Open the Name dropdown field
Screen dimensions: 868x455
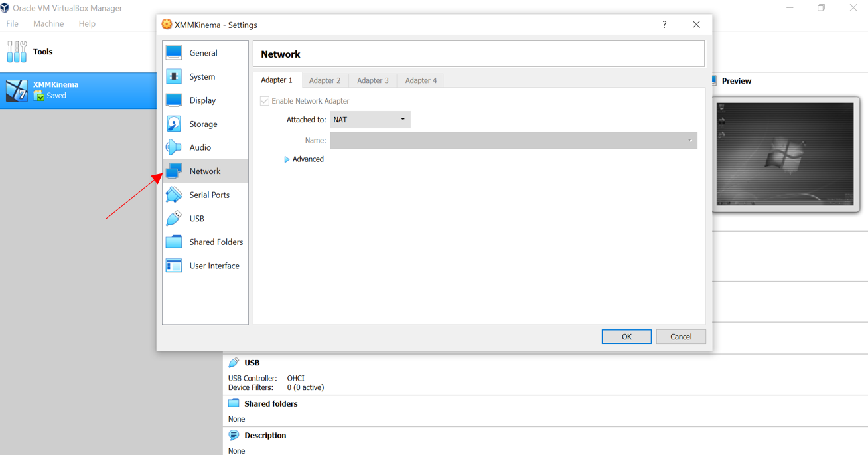point(514,140)
